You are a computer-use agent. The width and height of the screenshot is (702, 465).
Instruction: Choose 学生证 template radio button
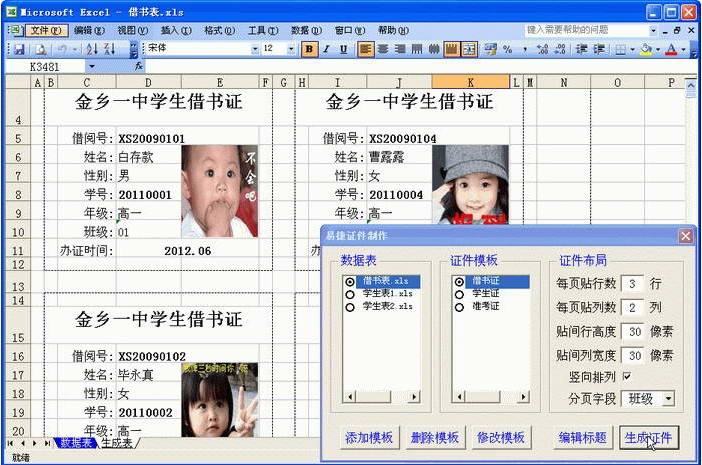(x=459, y=294)
